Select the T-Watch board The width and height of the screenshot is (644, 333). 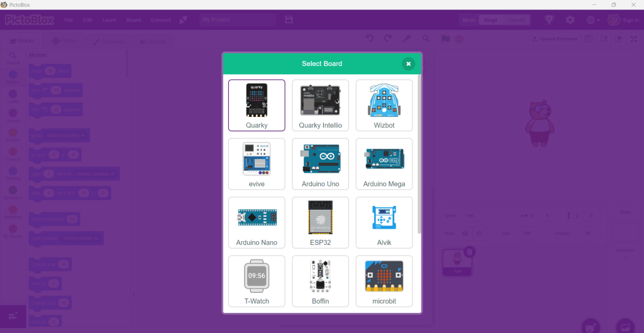point(257,281)
